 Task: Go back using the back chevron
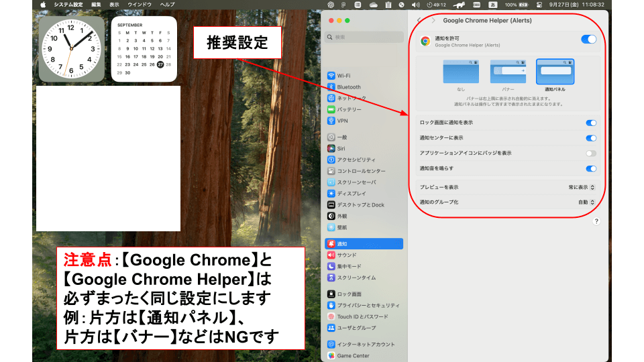419,21
